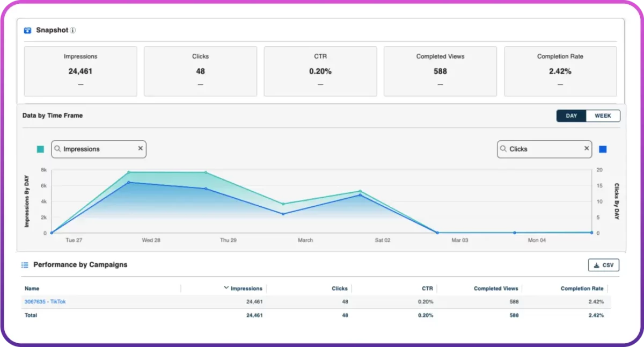Click the list icon beside Performance by Campaigns
This screenshot has width=644, height=347.
coord(25,264)
